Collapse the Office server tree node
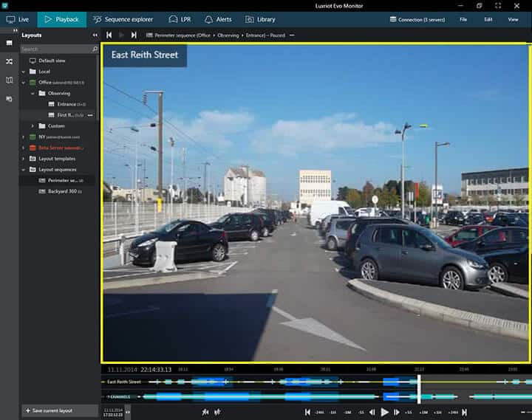Viewport: 532px width, 420px height. [x=24, y=83]
